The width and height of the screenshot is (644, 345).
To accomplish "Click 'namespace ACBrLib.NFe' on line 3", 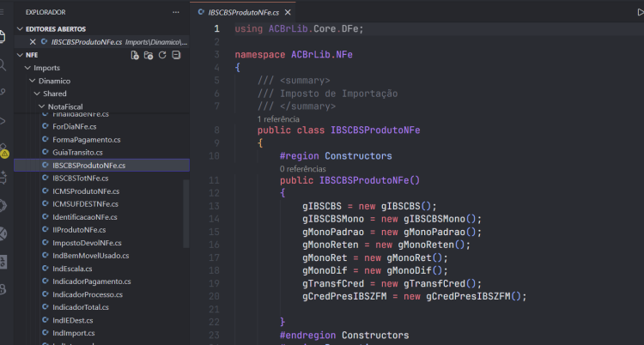I will 294,55.
